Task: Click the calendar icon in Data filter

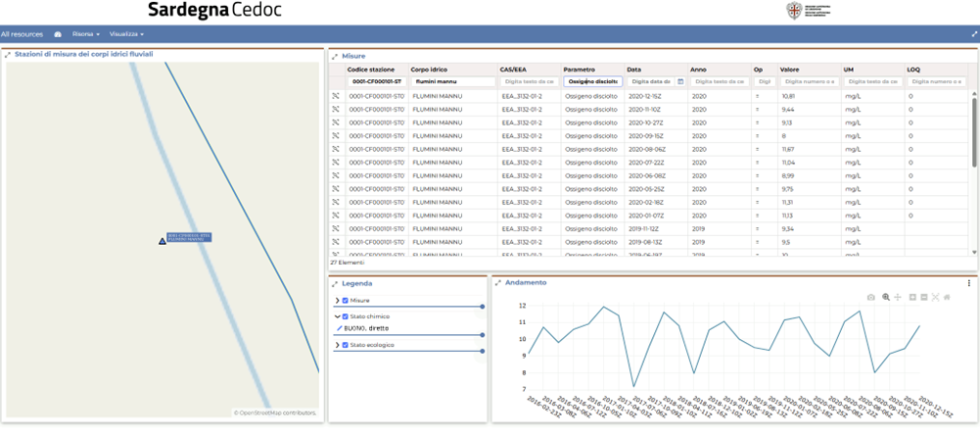Action: tap(680, 82)
